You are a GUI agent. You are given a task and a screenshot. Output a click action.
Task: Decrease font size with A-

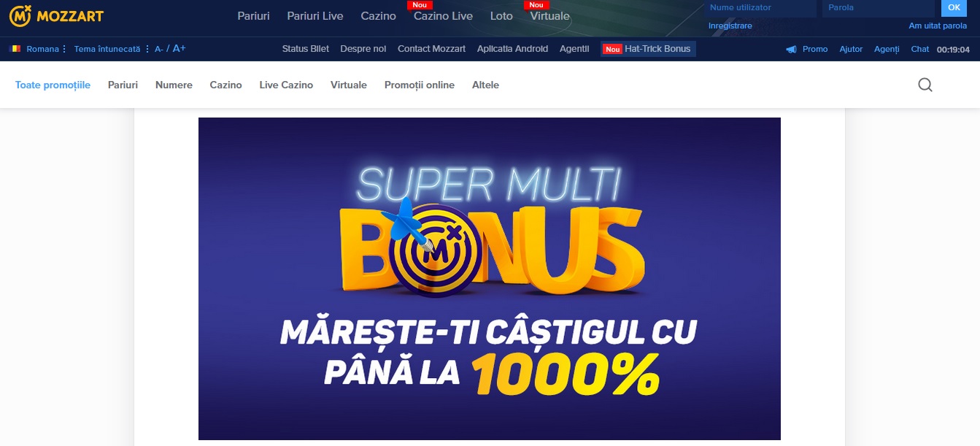(158, 49)
